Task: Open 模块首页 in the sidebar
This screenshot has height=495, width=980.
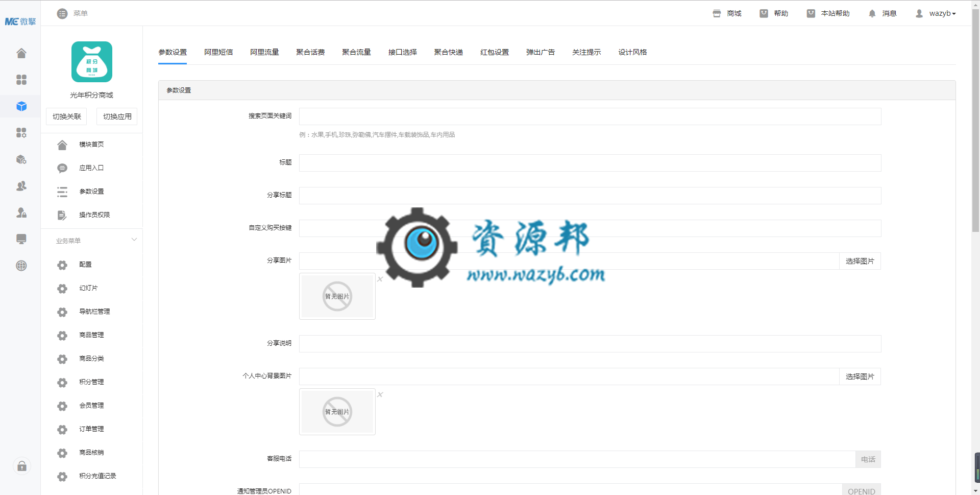Action: point(91,145)
